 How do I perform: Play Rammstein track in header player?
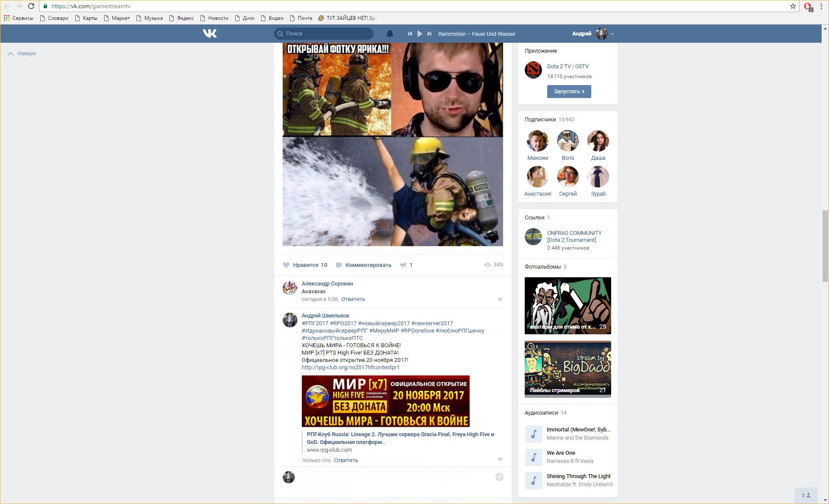(x=420, y=34)
